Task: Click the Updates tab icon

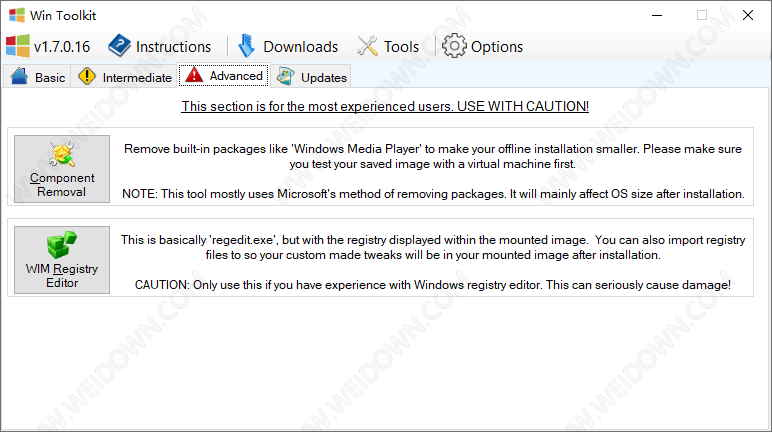Action: pyautogui.click(x=286, y=76)
